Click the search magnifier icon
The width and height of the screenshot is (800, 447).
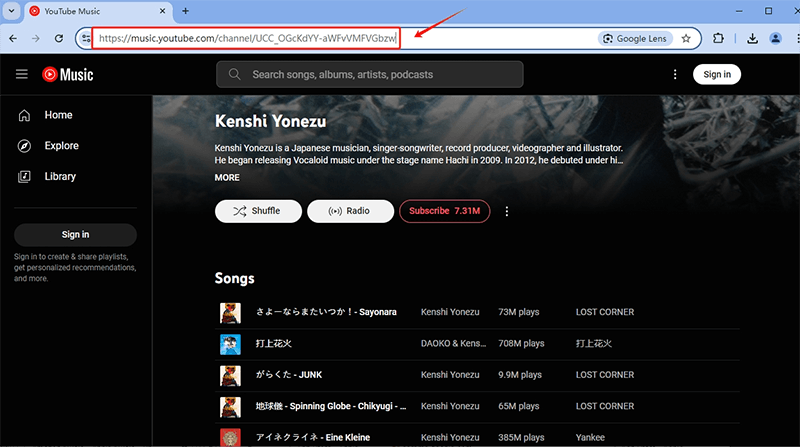tap(234, 74)
